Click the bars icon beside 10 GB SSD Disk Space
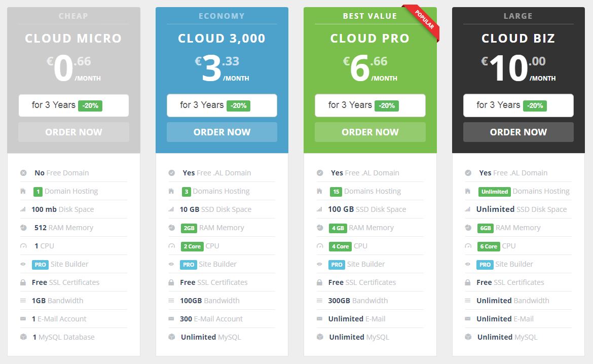 (171, 209)
